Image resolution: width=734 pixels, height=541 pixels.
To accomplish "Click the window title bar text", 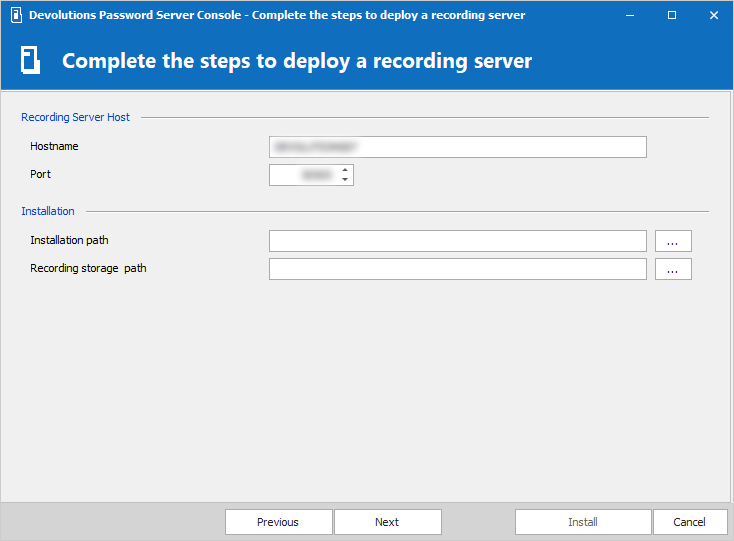I will point(277,16).
